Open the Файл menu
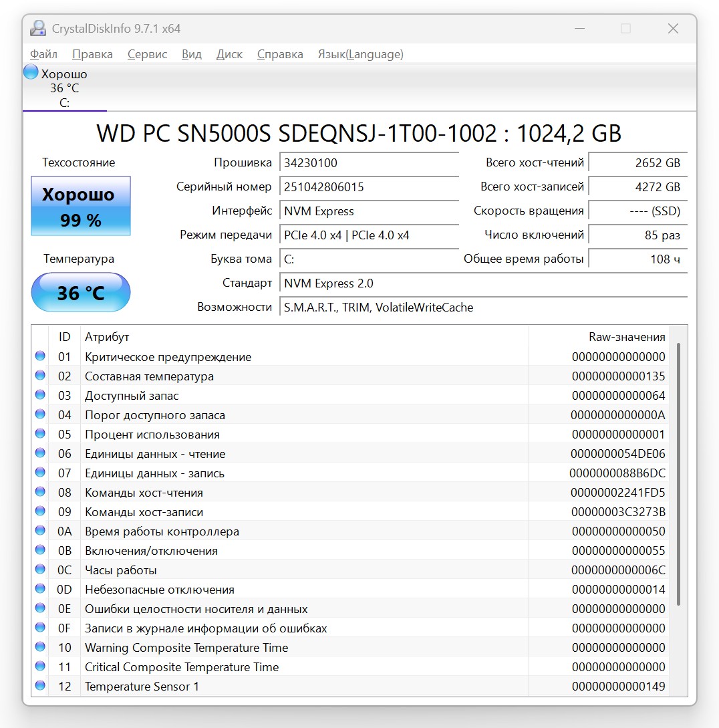This screenshot has height=728, width=719. coord(43,54)
